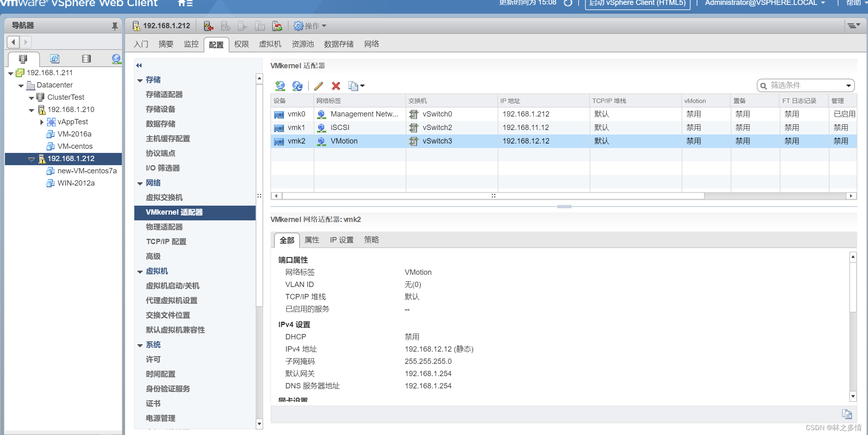Click the grayed power button host icon

click(x=260, y=26)
